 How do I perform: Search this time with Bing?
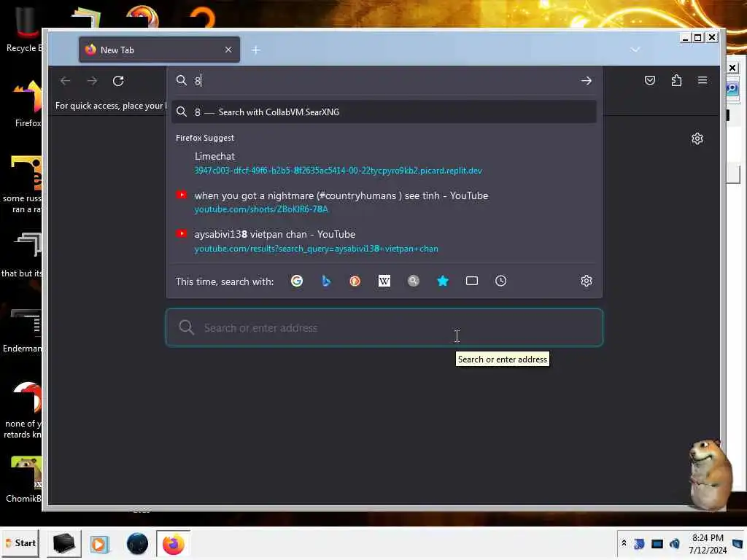(x=326, y=281)
